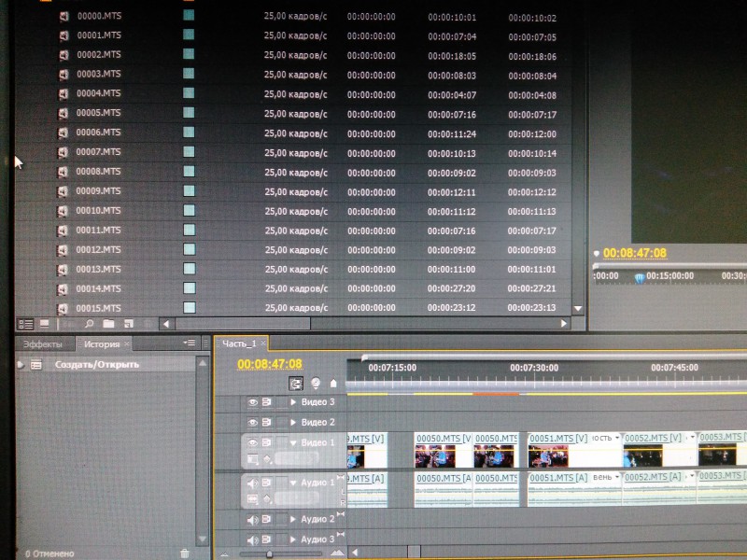Toggle track lock box on Видео 3

[x=282, y=402]
